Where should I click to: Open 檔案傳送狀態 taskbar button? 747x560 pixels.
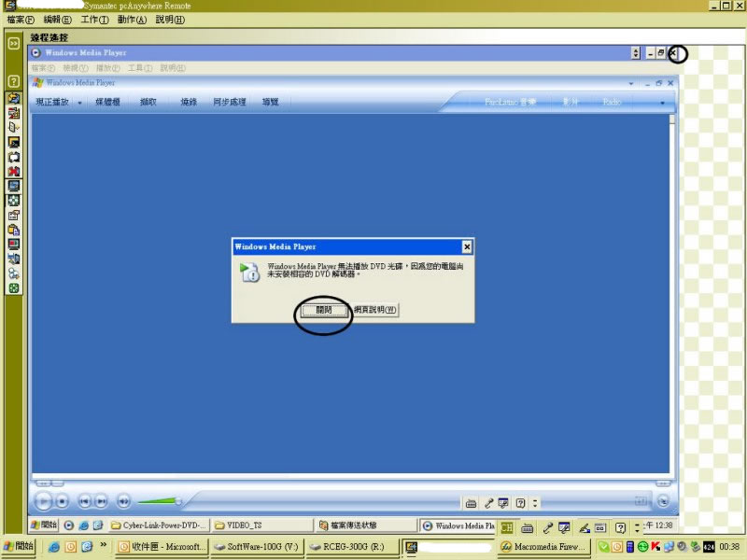[x=366, y=525]
